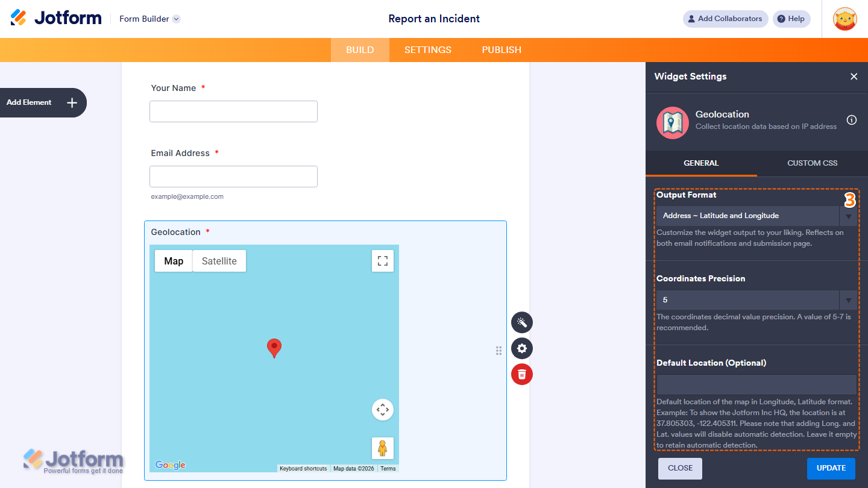868x488 pixels.
Task: Click the Default Location input field
Action: tap(756, 385)
